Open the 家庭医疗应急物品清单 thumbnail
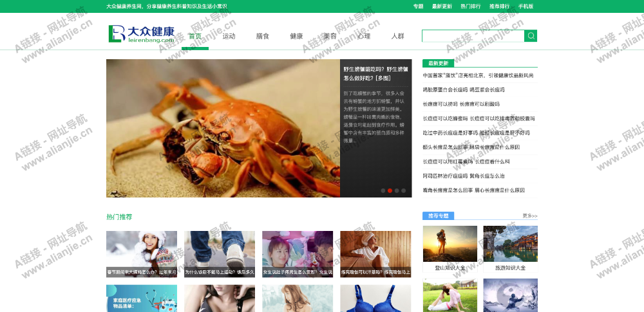This screenshot has height=312, width=644. [142, 298]
